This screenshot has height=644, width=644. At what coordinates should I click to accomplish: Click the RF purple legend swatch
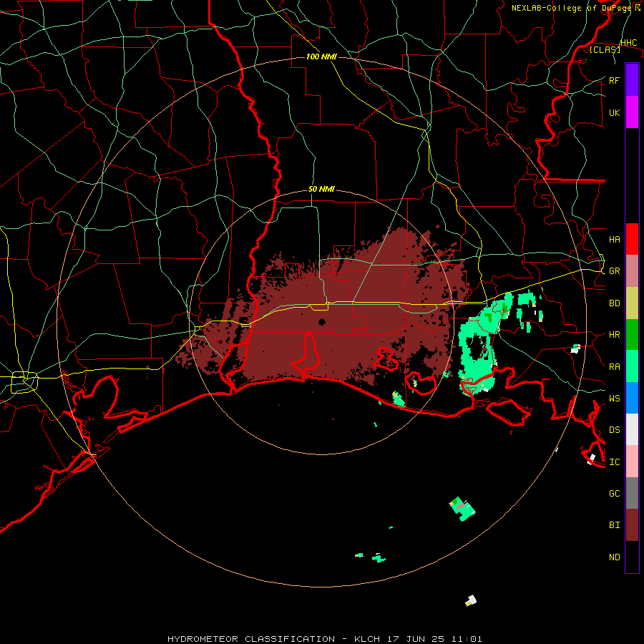click(x=632, y=80)
